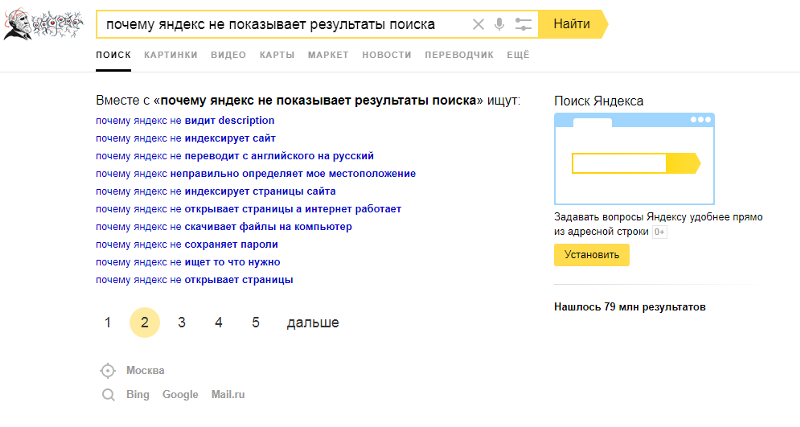800x427 pixels.
Task: Click the Yandex doodle logo
Action: pyautogui.click(x=44, y=23)
